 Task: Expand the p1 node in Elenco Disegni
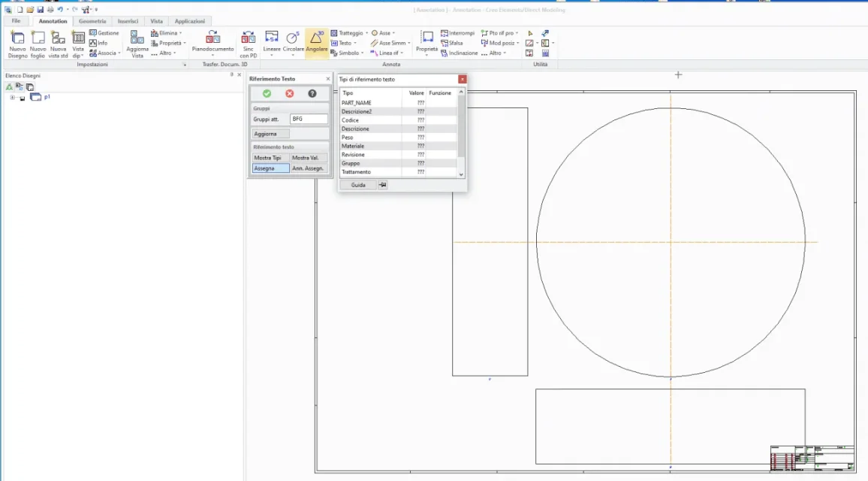coord(12,98)
